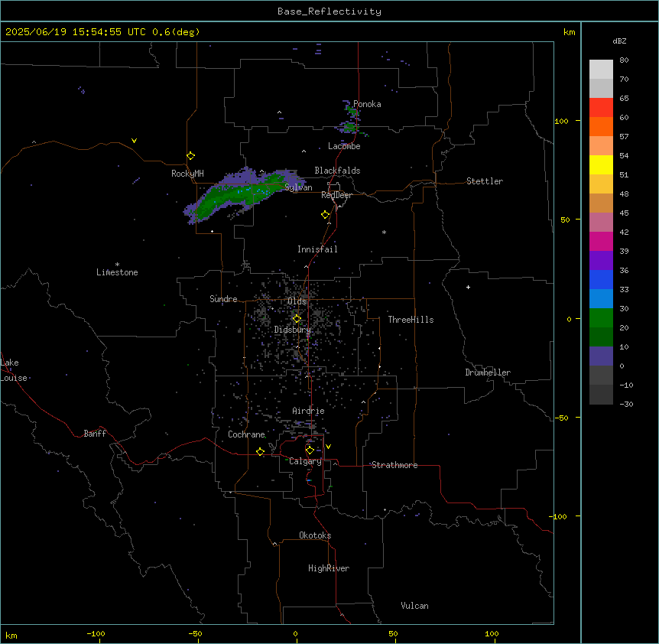Viewport: 659px width, 644px height.
Task: Select the white plus marker north of Drumheller
Action: [x=468, y=287]
